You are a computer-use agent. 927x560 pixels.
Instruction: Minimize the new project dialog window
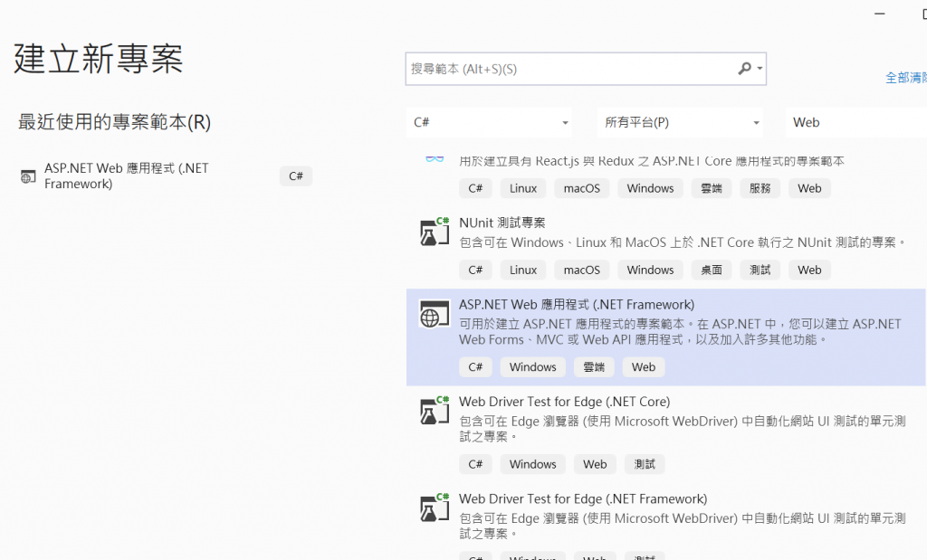(x=880, y=14)
